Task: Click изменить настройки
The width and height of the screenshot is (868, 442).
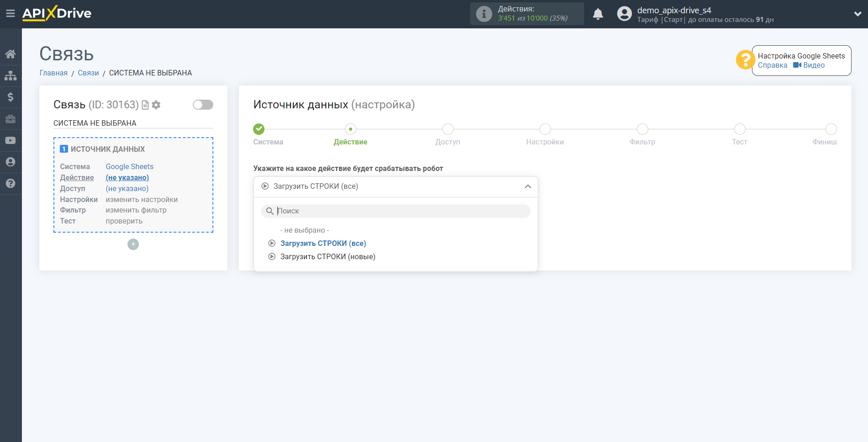Action: [142, 199]
